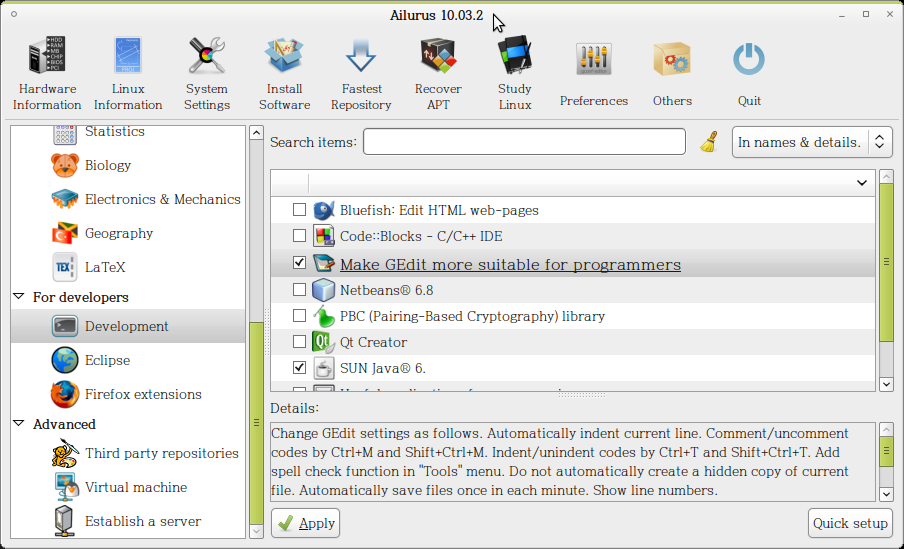Screen dimensions: 904x549
Task: Open the list column header dropdown arrow
Action: pyautogui.click(x=862, y=183)
